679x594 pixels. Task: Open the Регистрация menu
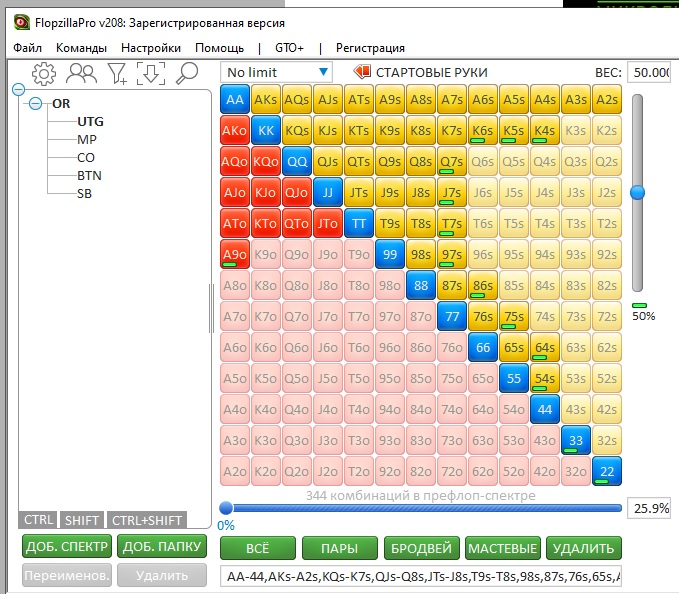tap(370, 48)
